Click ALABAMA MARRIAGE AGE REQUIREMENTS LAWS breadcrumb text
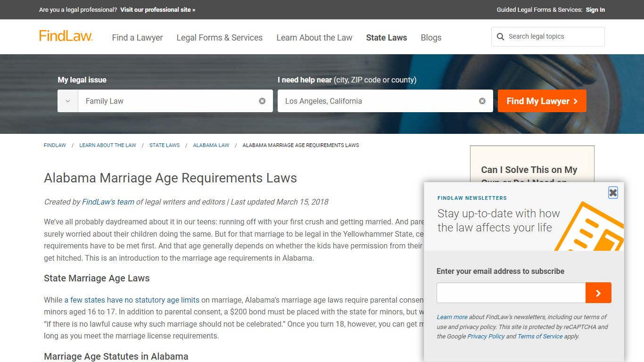This screenshot has width=644, height=362. click(x=301, y=145)
